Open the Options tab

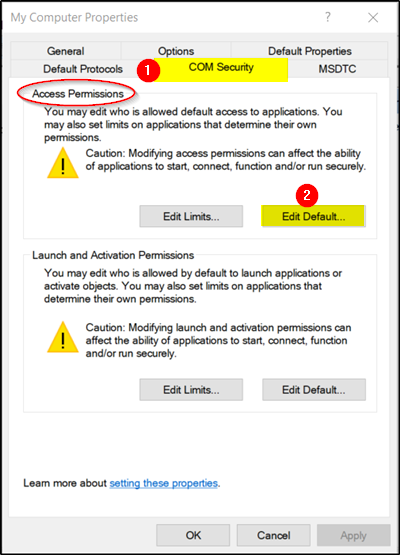pyautogui.click(x=176, y=51)
